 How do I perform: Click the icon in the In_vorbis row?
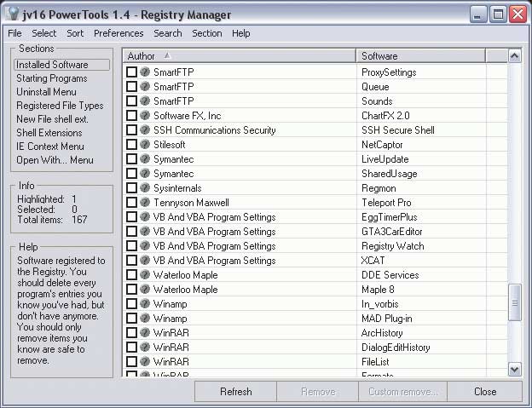(145, 303)
